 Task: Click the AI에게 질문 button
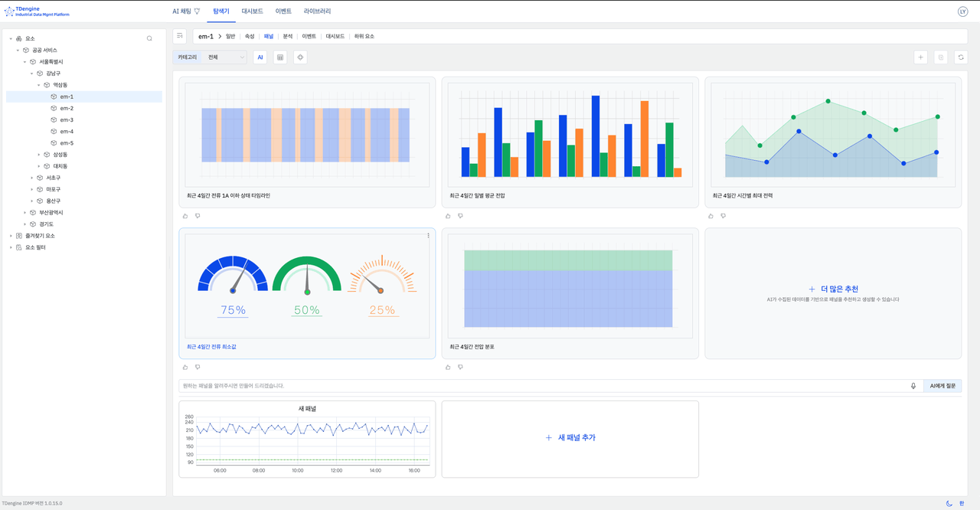(942, 386)
